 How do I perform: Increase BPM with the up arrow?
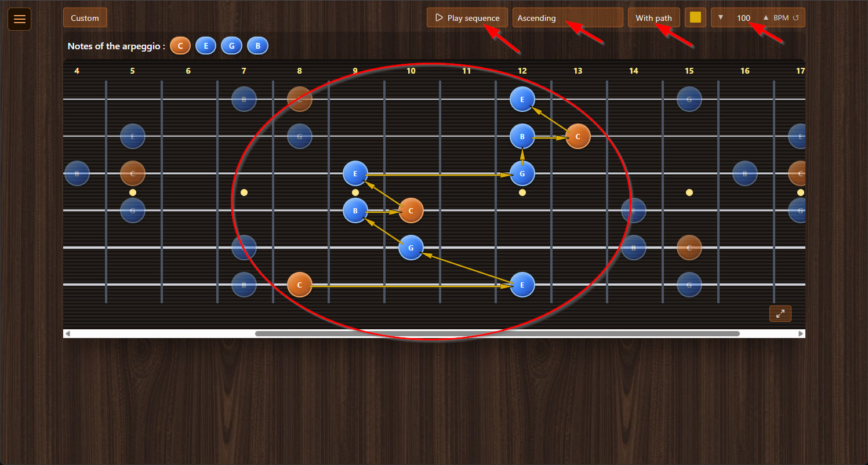[x=766, y=17]
